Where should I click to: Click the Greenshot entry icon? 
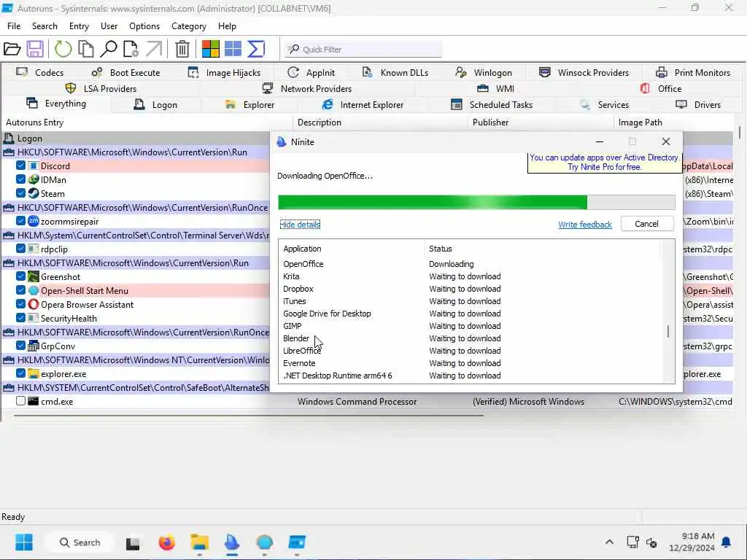34,276
